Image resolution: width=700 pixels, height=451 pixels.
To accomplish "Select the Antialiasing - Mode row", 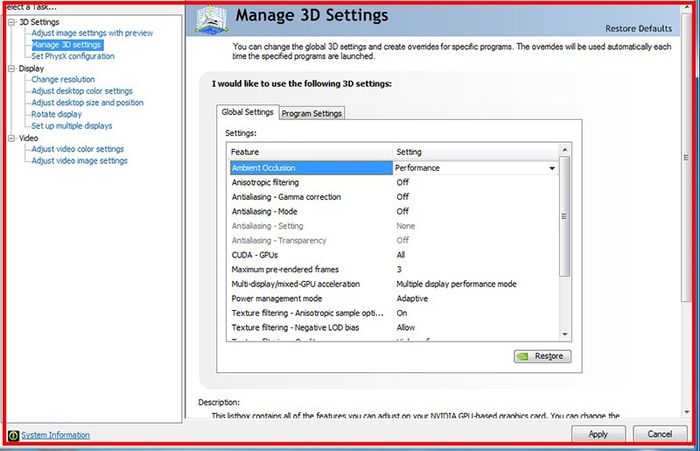I will tap(394, 211).
